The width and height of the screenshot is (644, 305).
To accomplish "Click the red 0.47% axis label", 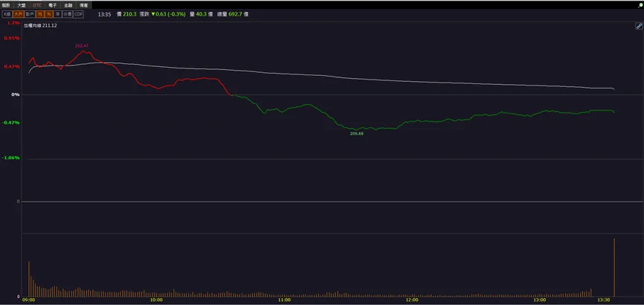I will (12, 66).
